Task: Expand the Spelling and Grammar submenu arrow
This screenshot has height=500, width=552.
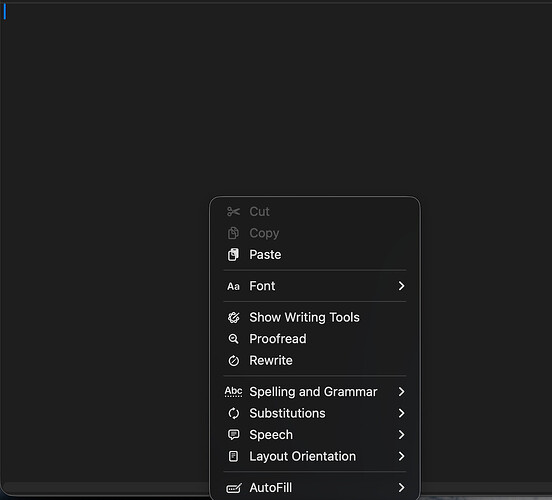Action: click(401, 392)
